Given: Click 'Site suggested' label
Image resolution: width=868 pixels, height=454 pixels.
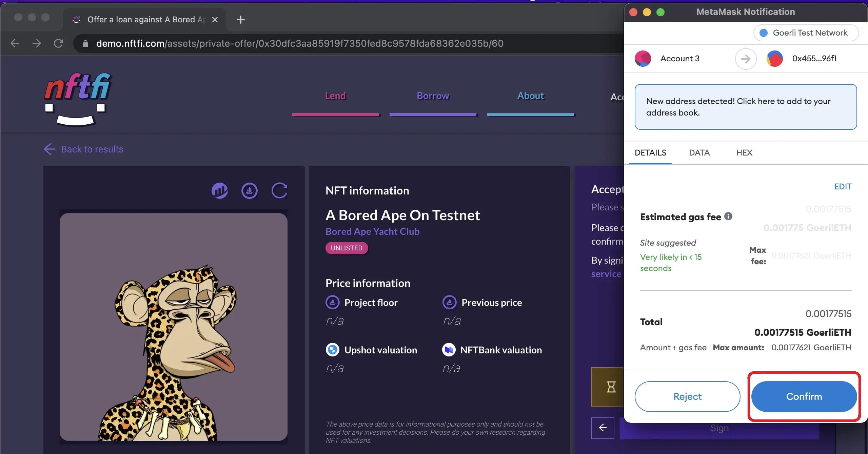Looking at the screenshot, I should pyautogui.click(x=668, y=243).
